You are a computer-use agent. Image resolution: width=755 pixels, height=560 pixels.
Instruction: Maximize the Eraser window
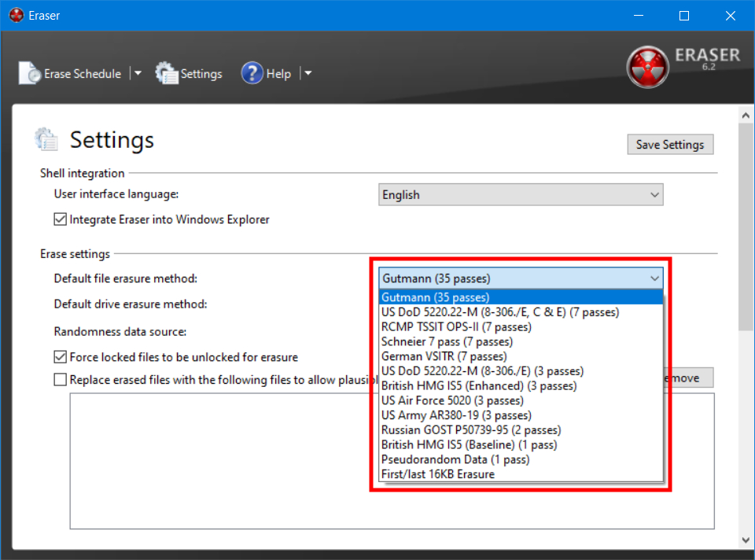pyautogui.click(x=683, y=16)
